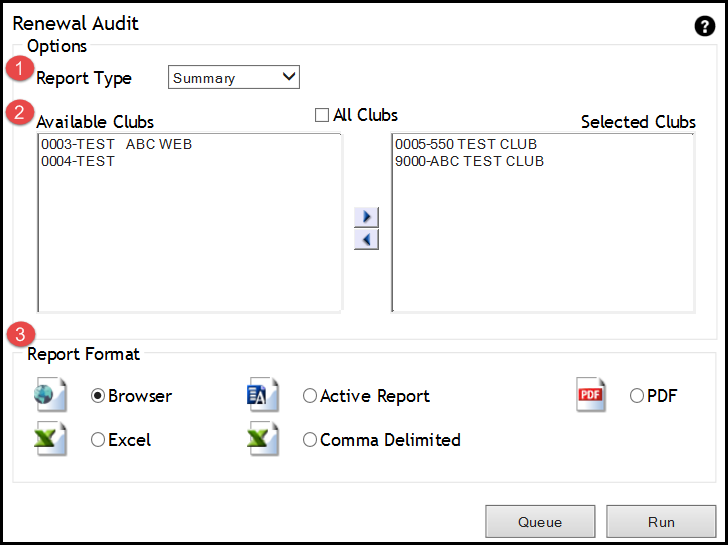Viewport: 728px width, 545px height.
Task: Click the red PDF format icon
Action: (591, 396)
